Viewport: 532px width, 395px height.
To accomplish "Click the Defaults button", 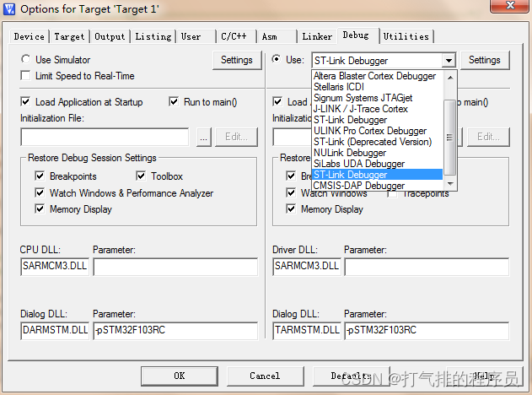I will click(x=352, y=376).
